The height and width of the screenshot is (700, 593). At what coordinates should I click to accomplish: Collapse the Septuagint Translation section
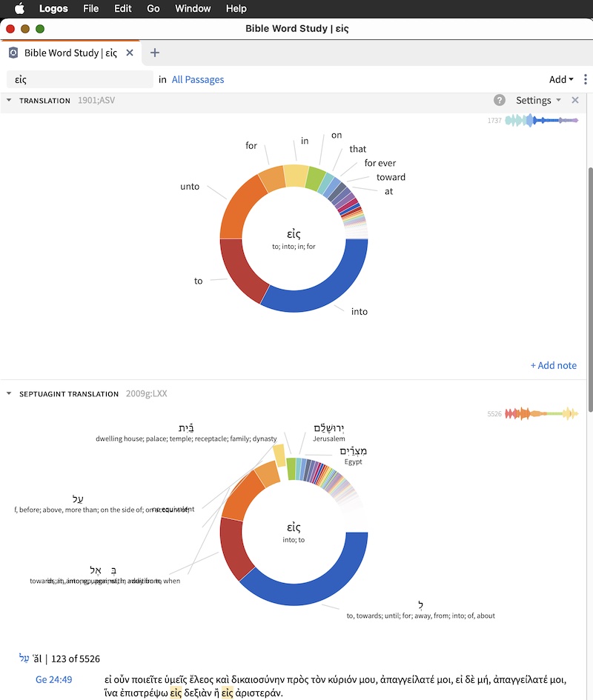pyautogui.click(x=9, y=394)
